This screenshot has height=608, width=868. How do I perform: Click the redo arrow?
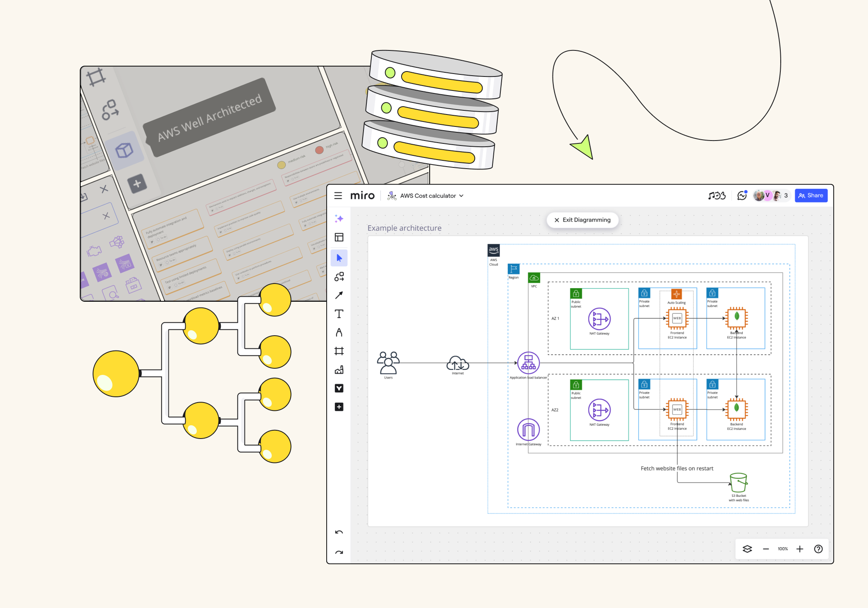339,552
